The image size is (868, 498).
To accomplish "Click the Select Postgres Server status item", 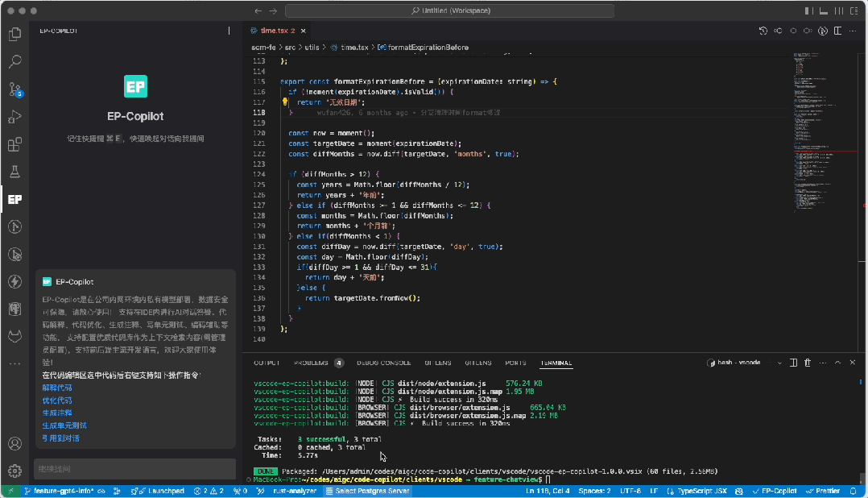I will point(367,492).
